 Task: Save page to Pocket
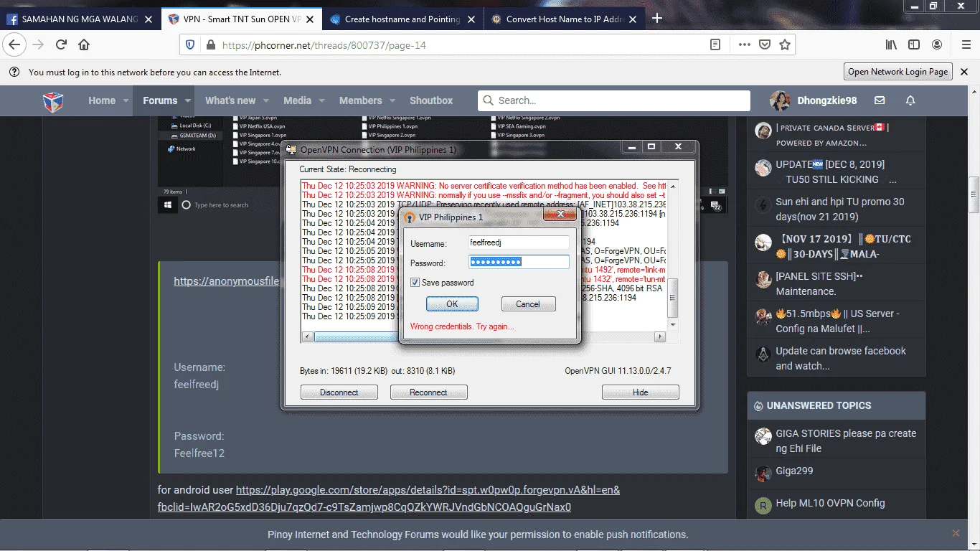pos(765,44)
